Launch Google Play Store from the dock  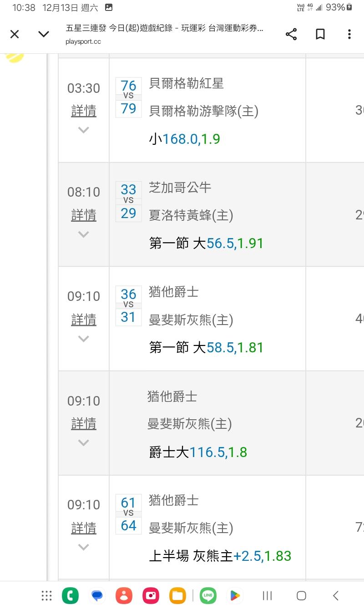pos(235,595)
